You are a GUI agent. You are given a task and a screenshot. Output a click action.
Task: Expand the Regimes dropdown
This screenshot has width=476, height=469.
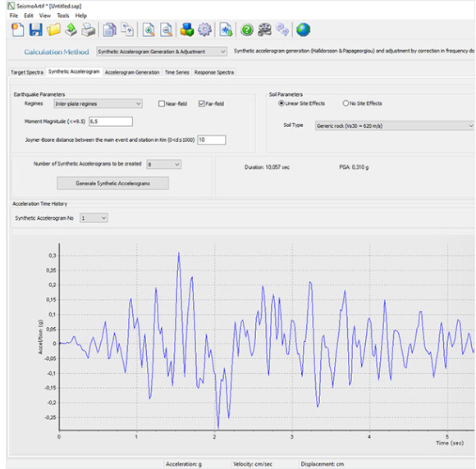click(x=98, y=104)
